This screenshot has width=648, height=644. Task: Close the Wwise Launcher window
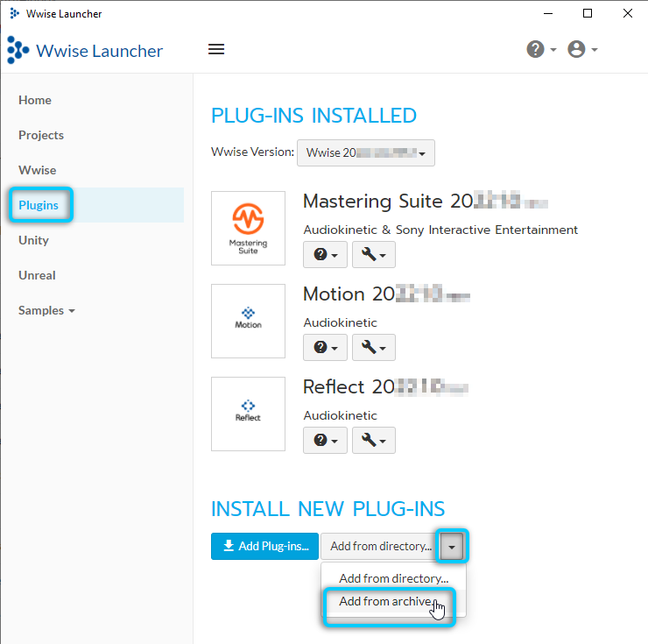click(x=627, y=13)
